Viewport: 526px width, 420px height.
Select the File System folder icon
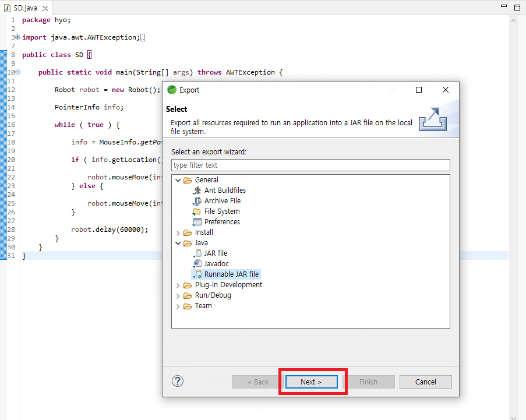coord(197,211)
